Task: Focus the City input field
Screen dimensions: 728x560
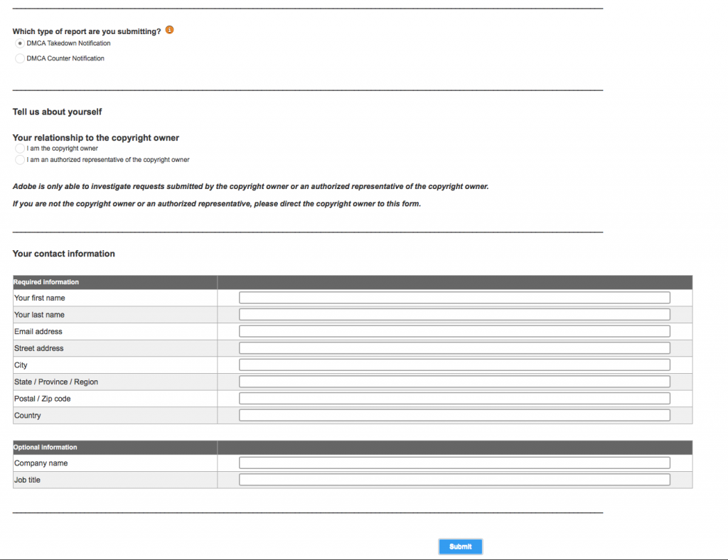Action: (454, 365)
